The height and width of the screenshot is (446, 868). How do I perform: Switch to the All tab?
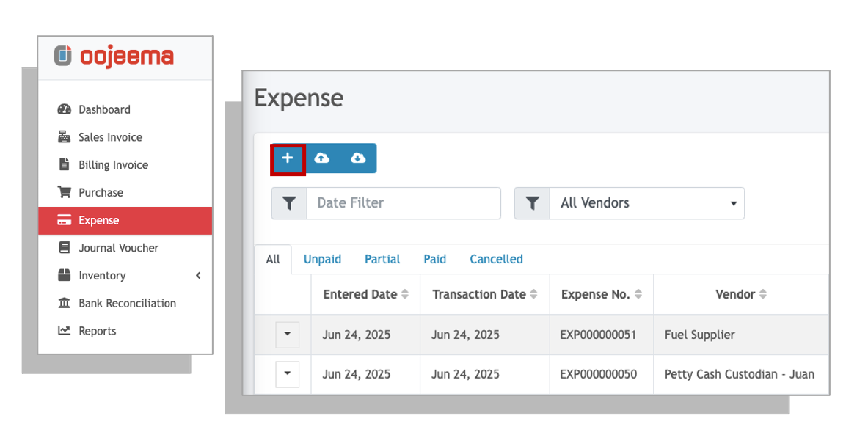[x=273, y=259]
